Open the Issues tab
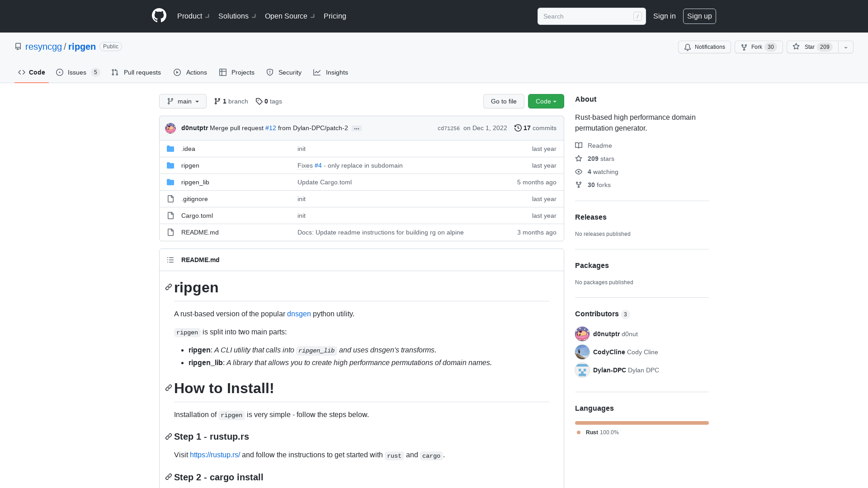This screenshot has width=868, height=488. tap(78, 72)
